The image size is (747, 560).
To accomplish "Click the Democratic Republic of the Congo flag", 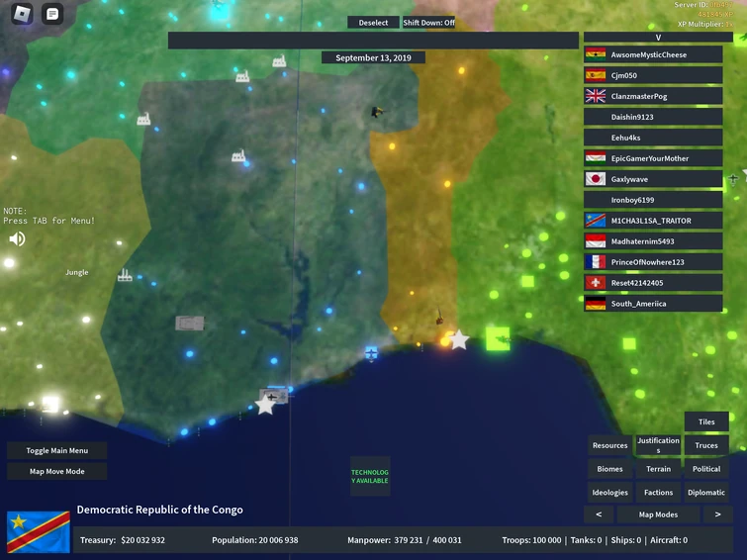I will coord(39,532).
